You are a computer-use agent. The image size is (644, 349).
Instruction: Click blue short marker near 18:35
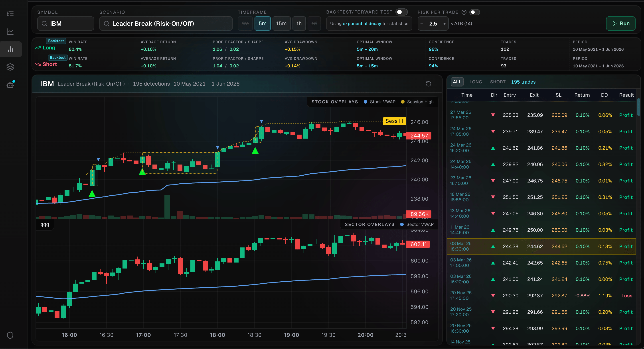(261, 121)
